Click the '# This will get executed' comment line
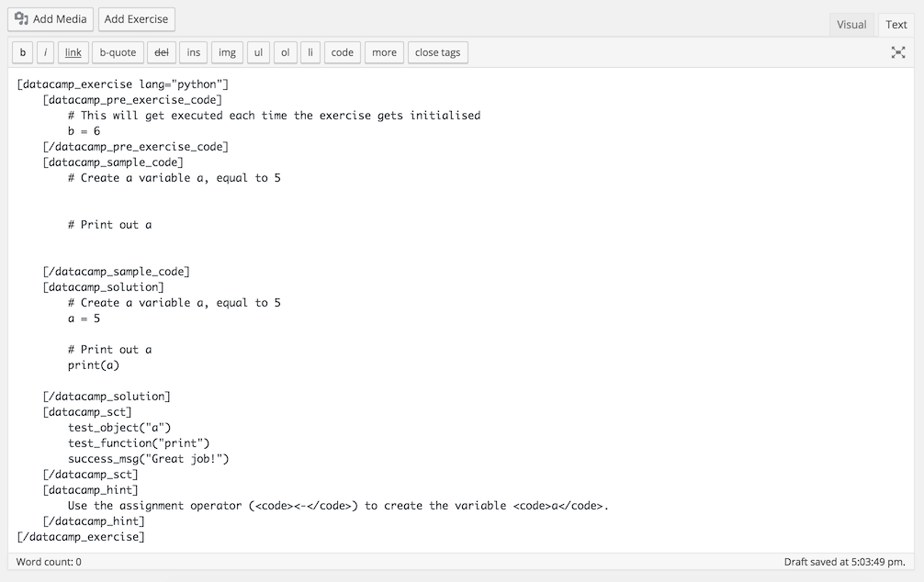Image resolution: width=924 pixels, height=582 pixels. 274,116
